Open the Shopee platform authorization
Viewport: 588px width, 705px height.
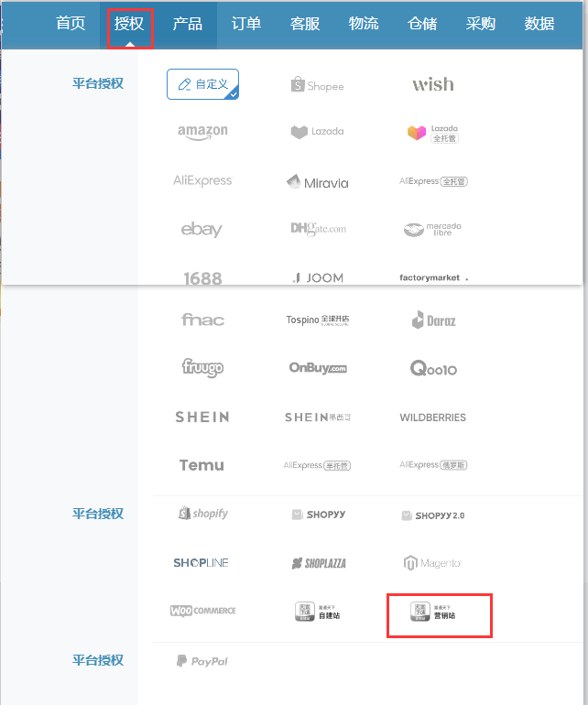click(318, 85)
